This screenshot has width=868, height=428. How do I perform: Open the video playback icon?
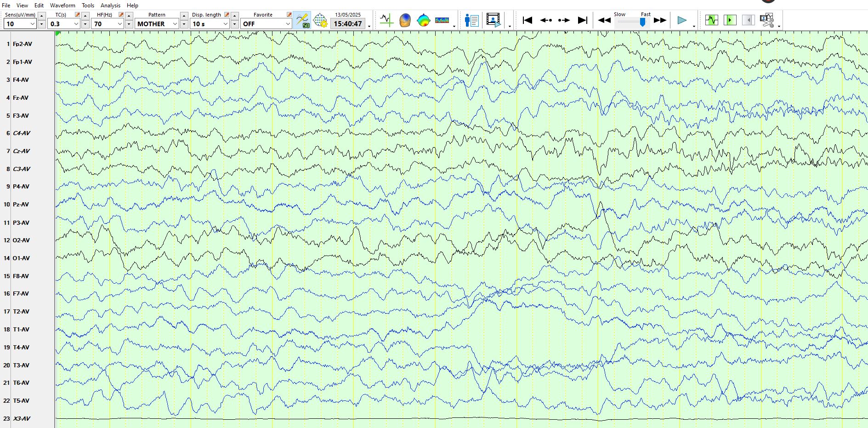(x=494, y=20)
